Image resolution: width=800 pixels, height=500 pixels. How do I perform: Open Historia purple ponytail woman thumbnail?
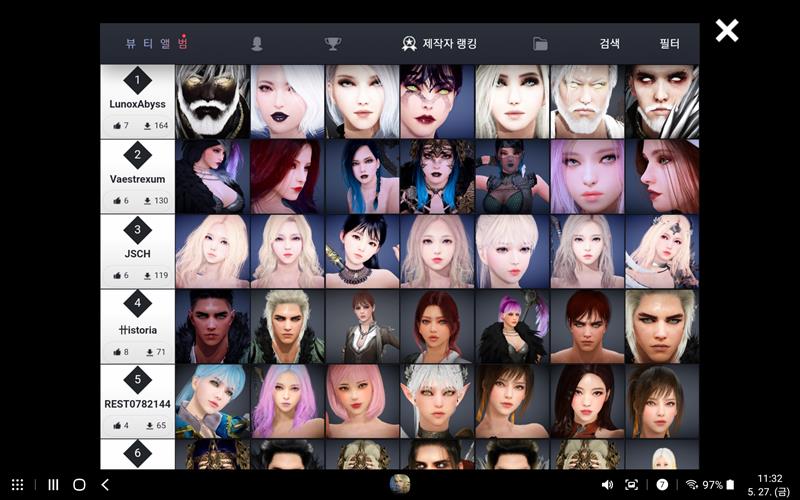coord(512,327)
